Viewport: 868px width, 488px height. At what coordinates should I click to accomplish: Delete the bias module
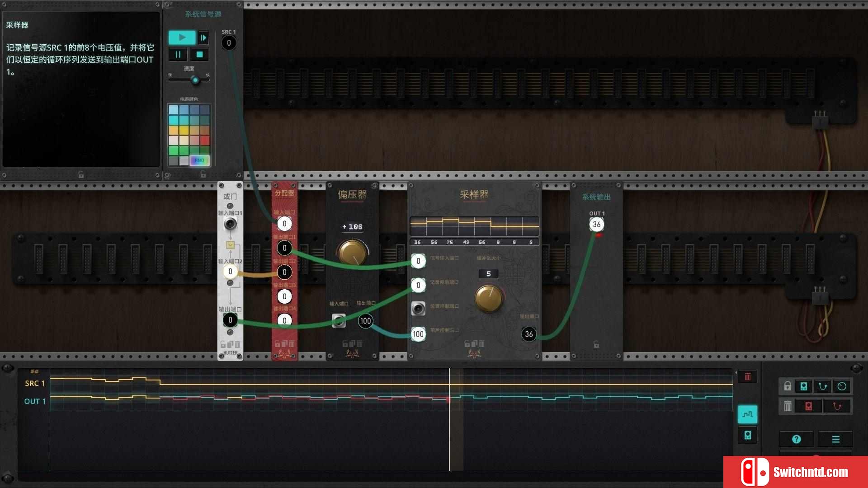[x=359, y=344]
